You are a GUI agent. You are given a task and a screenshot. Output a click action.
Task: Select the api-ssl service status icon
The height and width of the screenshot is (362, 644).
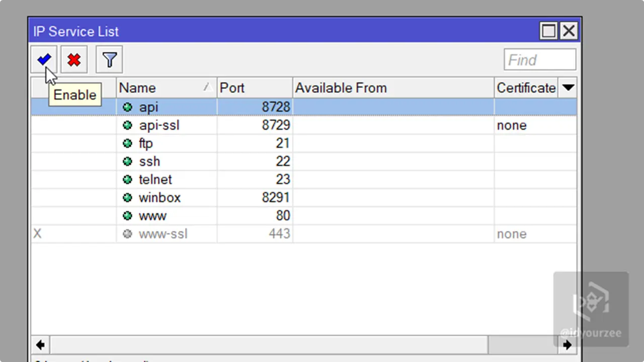127,125
